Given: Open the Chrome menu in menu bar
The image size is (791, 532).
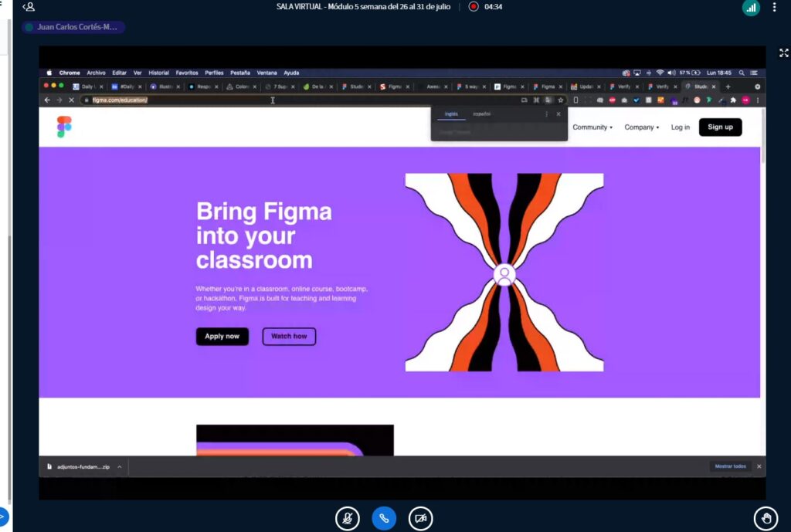Looking at the screenshot, I should [70, 73].
